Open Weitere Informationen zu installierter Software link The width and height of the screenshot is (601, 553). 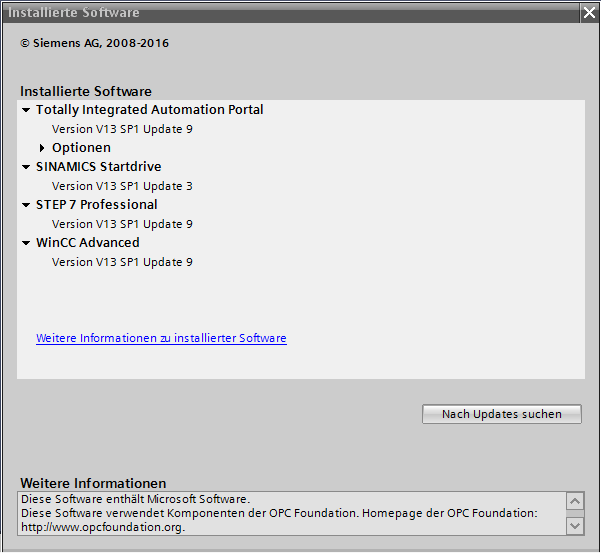pyautogui.click(x=161, y=339)
